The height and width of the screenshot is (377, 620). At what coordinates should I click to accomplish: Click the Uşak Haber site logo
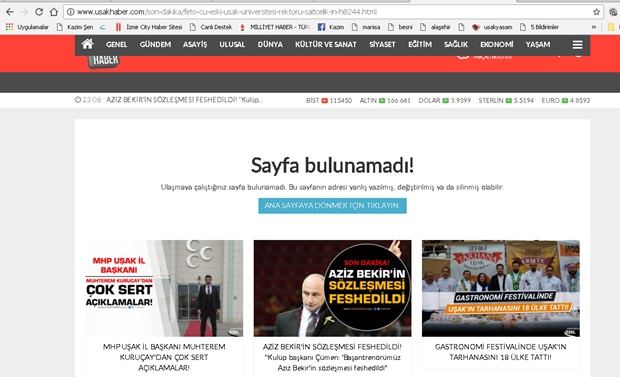[104, 61]
